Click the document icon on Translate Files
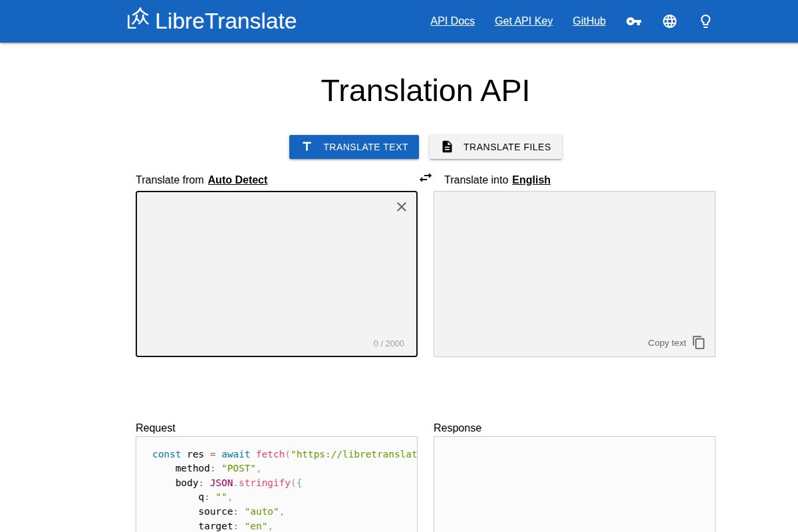The image size is (798, 532). pyautogui.click(x=448, y=147)
